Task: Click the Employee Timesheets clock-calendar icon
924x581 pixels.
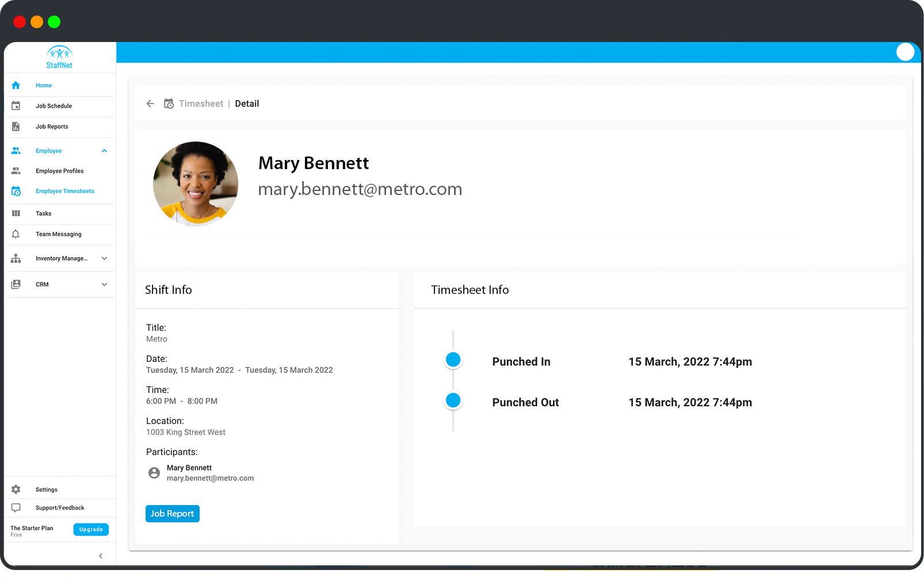Action: tap(16, 191)
